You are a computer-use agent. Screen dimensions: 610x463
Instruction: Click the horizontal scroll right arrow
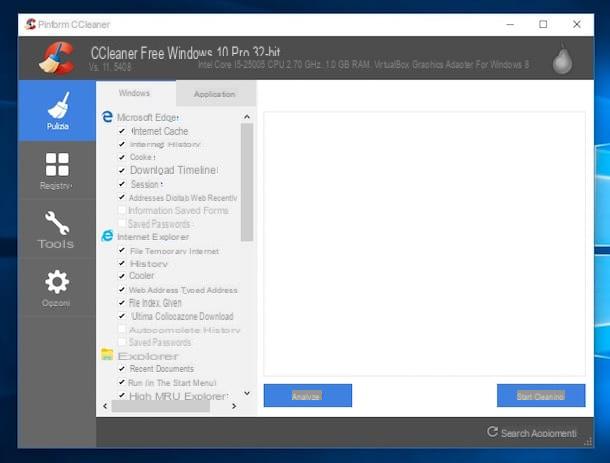[x=234, y=406]
